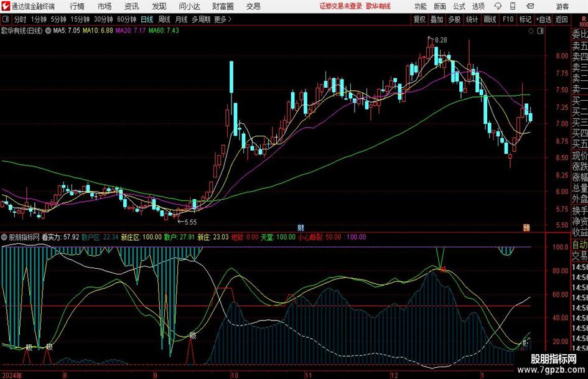The image size is (588, 379).
Task: Select the 日线 daily chart tab
Action: pyautogui.click(x=147, y=19)
